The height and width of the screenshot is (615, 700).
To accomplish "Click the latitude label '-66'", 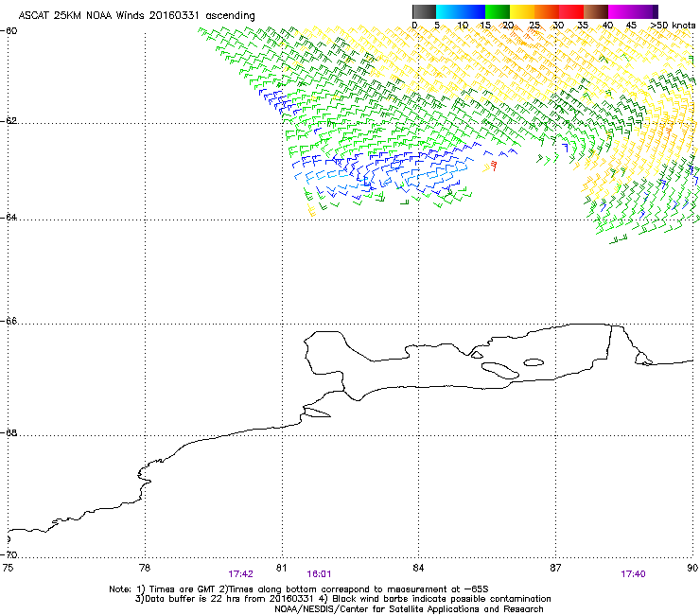I will click(x=9, y=321).
